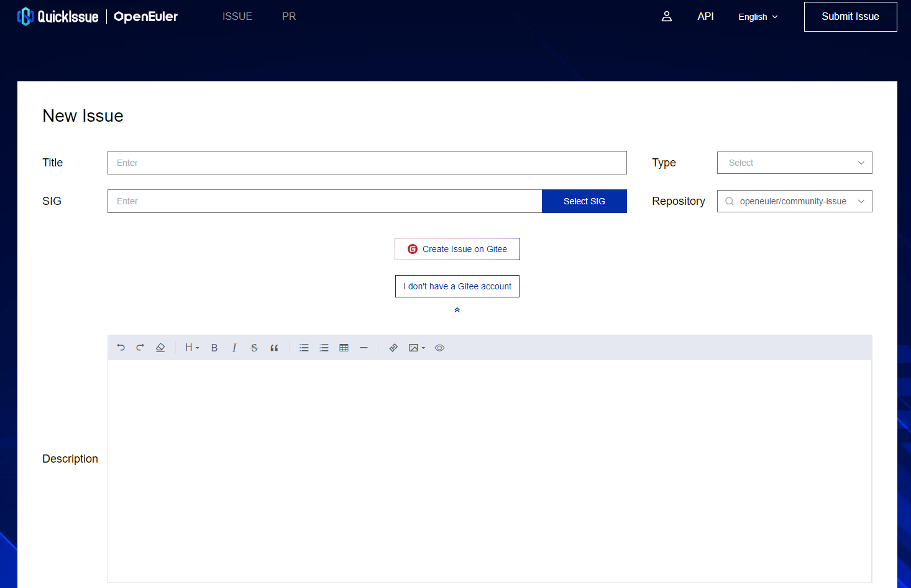Insert a block quote

coord(274,348)
